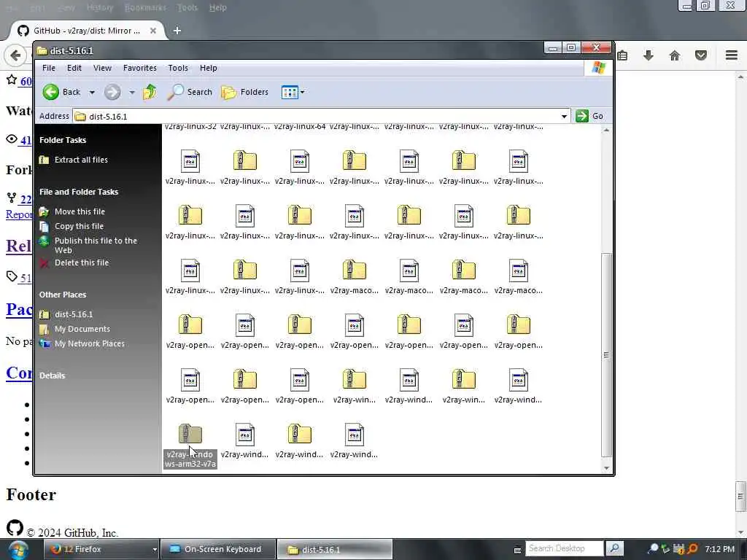Open My Documents under Other Places
This screenshot has height=560, width=747.
pyautogui.click(x=82, y=329)
